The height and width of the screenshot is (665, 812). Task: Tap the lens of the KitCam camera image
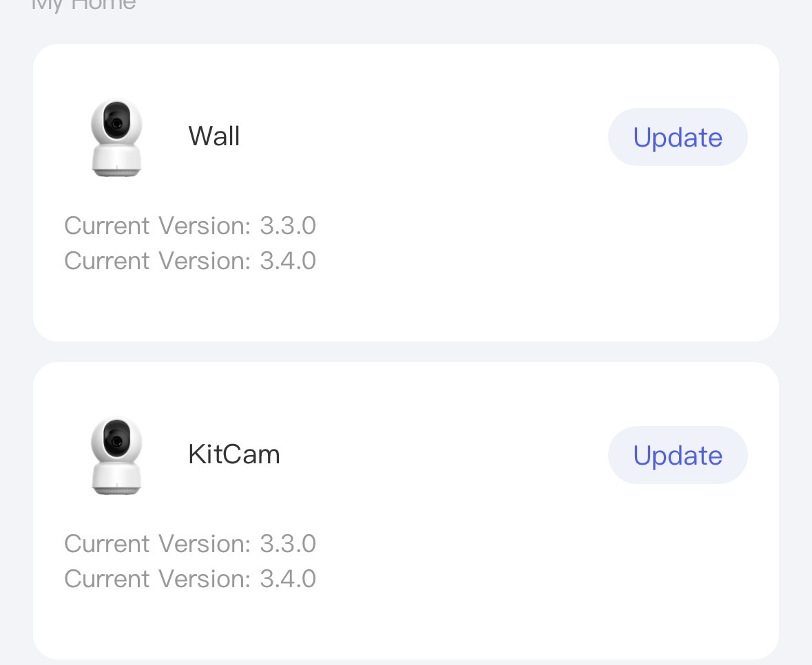point(117,441)
